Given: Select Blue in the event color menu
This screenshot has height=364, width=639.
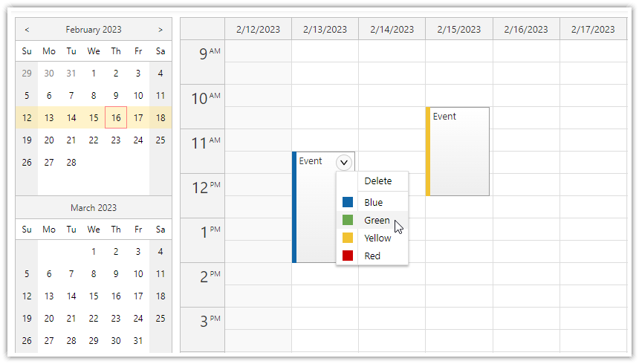Looking at the screenshot, I should [373, 203].
